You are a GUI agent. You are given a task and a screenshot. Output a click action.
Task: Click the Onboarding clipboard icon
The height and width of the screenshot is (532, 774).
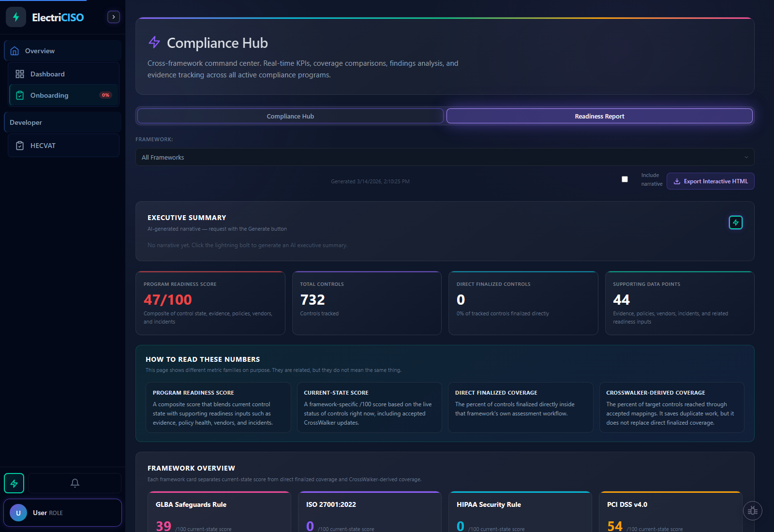click(20, 95)
